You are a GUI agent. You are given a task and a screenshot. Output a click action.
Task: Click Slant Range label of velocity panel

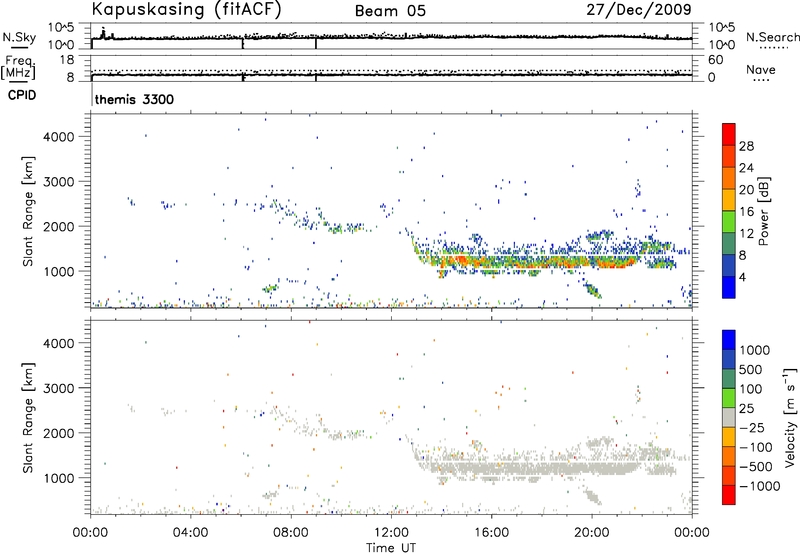click(28, 418)
